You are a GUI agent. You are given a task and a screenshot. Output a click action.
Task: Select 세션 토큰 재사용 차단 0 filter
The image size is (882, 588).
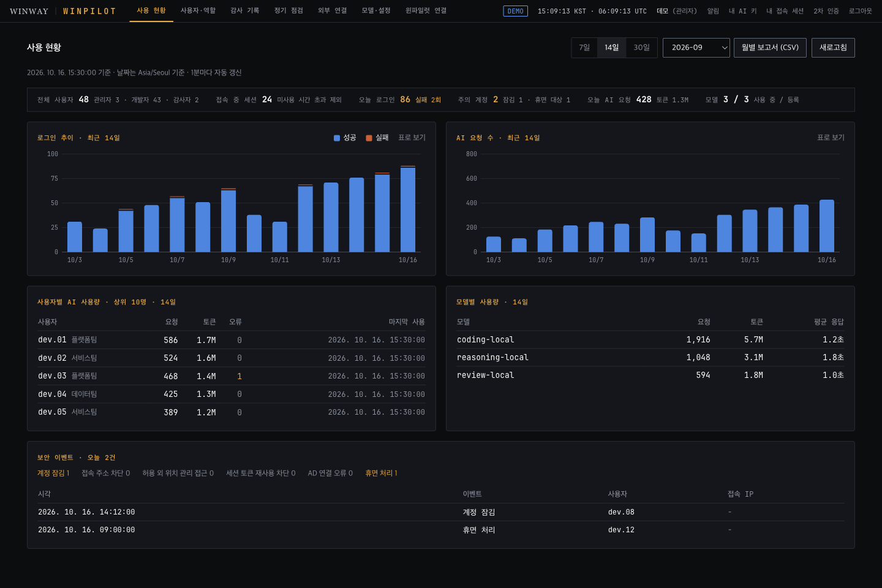261,473
